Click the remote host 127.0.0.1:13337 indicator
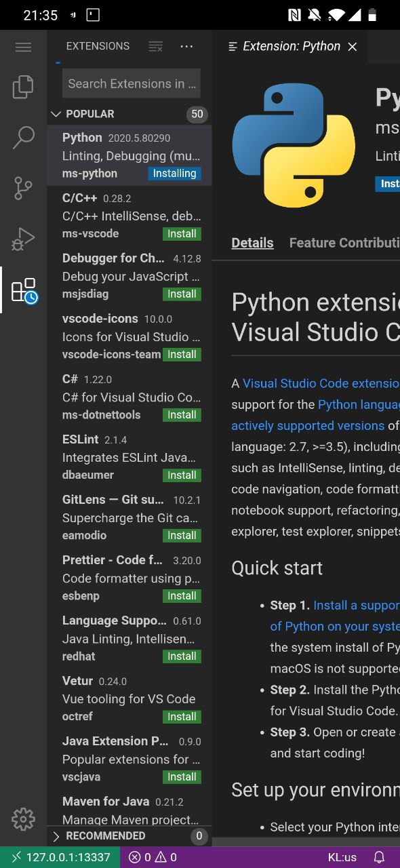Screen dimensions: 400x868 pyautogui.click(x=60, y=857)
